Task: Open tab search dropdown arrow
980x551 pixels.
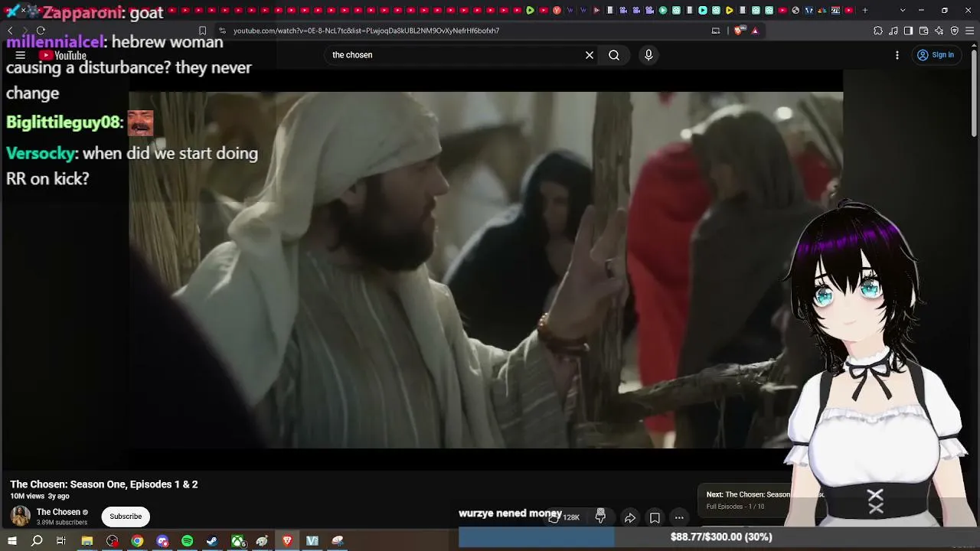Action: [x=903, y=11]
